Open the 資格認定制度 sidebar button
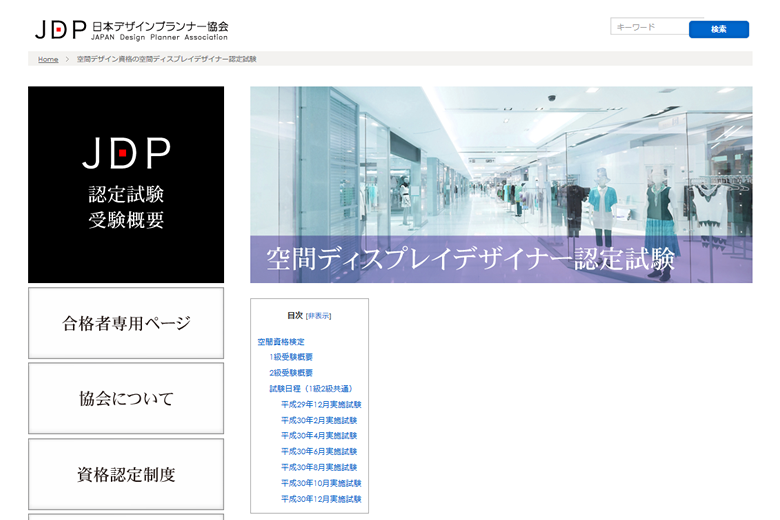 (126, 474)
